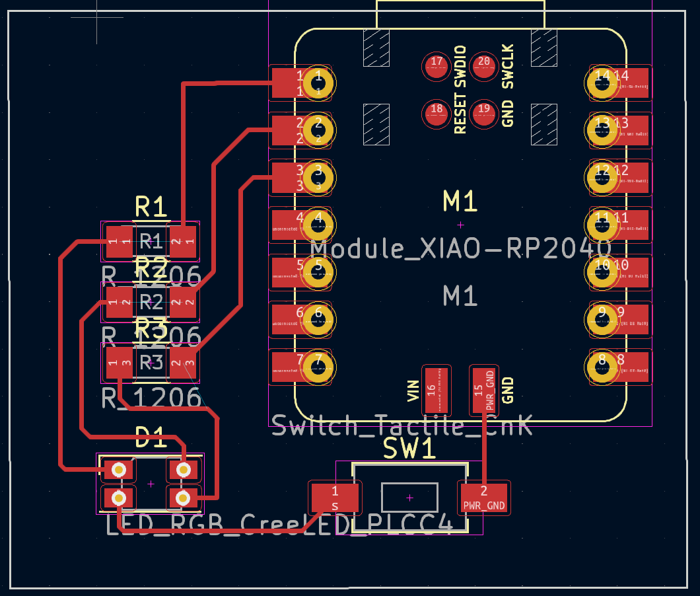Select the right pad of resistor R3
This screenshot has height=596, width=700.
pos(184,363)
